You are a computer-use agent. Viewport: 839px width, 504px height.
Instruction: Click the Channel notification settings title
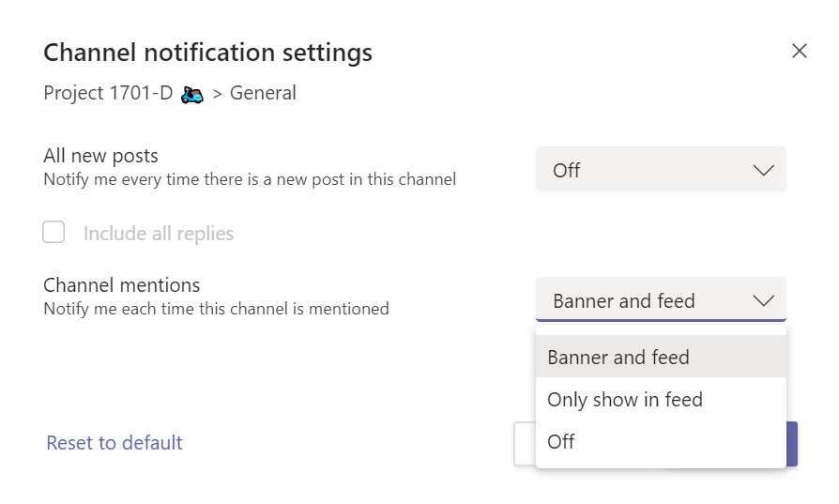207,53
